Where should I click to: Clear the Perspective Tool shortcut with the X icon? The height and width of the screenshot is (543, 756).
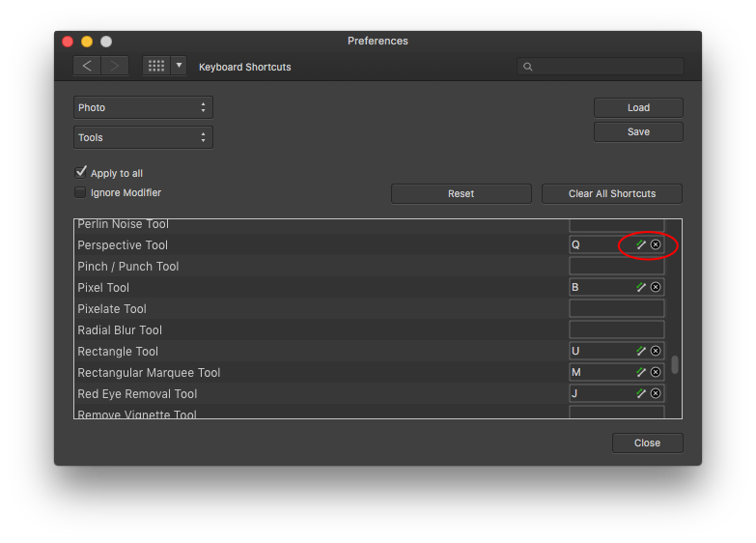point(656,244)
